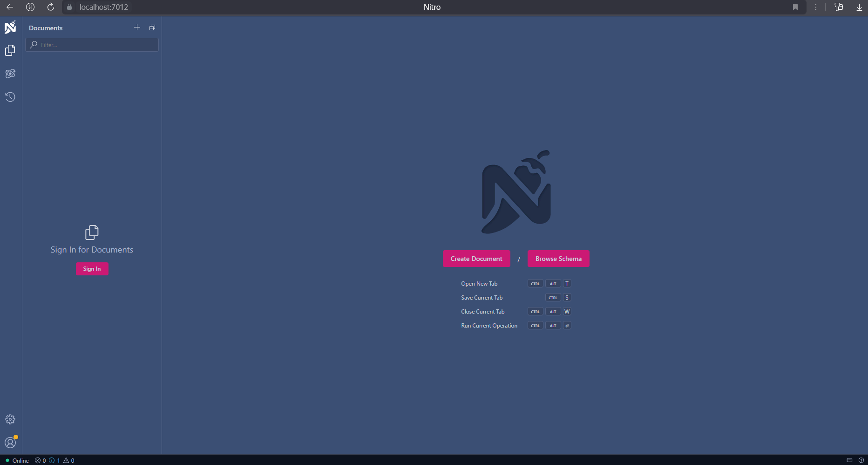Click the Nitro chili logo in sidebar

coord(10,27)
